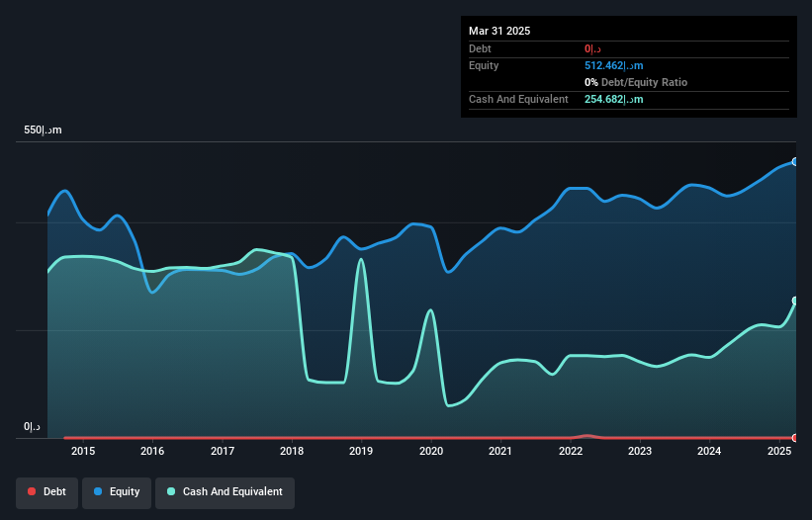Select the 2019 x-axis label

[x=361, y=451]
